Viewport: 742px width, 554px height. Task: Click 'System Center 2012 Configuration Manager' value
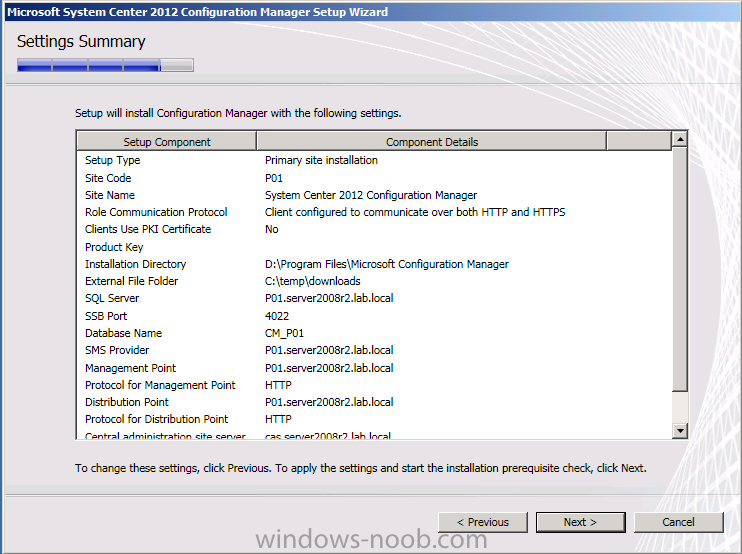click(371, 195)
